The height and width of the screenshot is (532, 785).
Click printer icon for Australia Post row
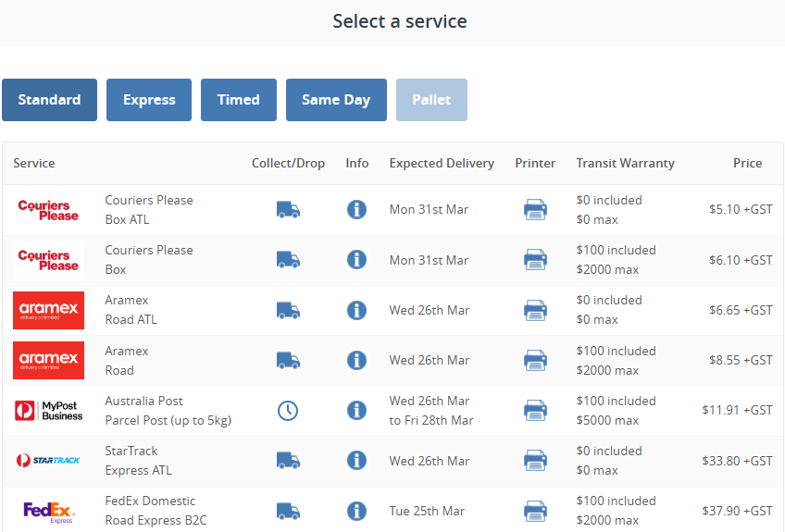[535, 411]
